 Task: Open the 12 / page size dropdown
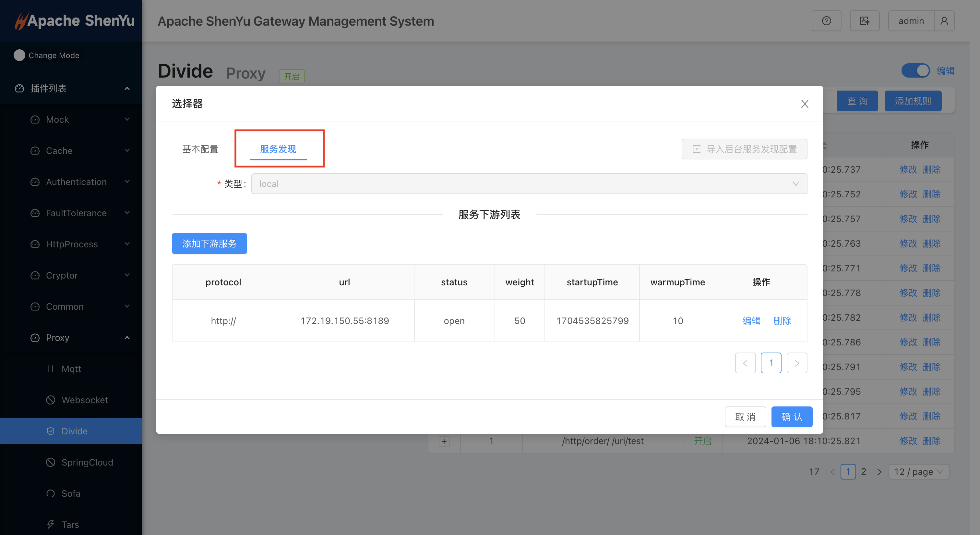pos(918,472)
